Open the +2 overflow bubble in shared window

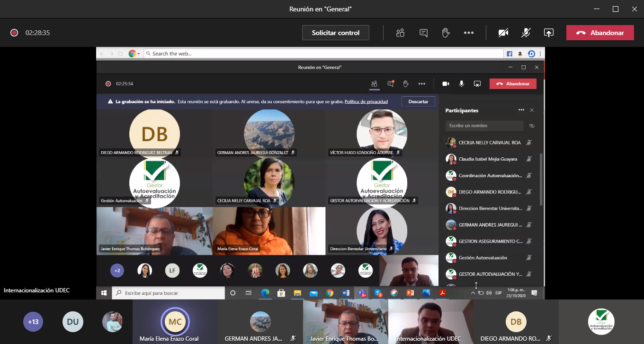pos(117,271)
